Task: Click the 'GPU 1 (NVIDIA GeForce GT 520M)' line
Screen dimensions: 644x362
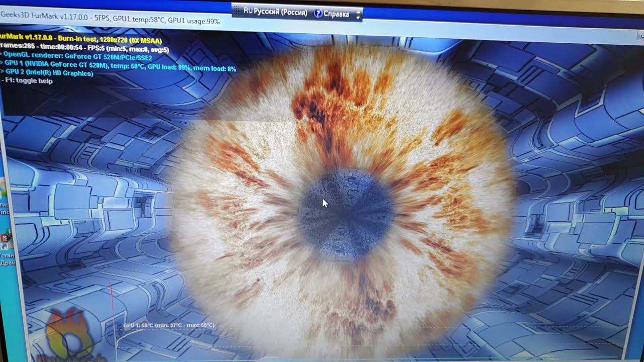Action: [x=118, y=65]
